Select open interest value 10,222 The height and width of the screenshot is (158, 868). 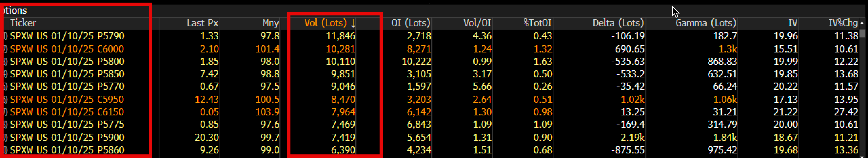pos(416,61)
